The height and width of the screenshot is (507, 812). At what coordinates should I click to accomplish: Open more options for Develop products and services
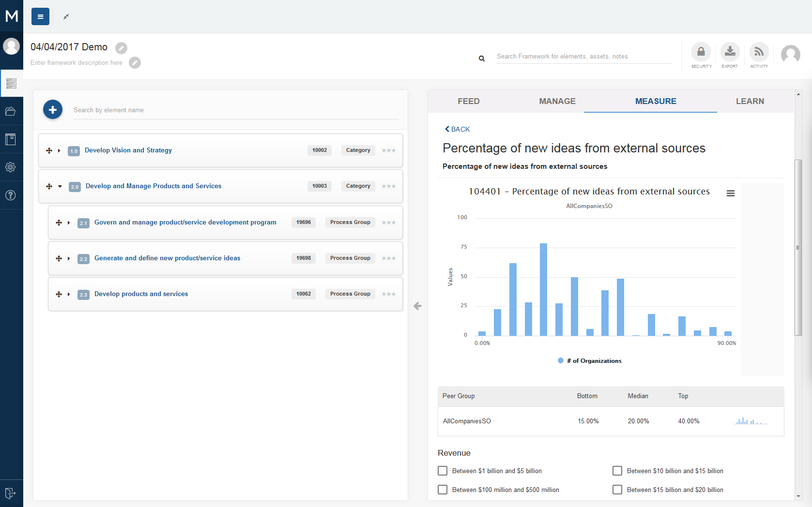(389, 294)
